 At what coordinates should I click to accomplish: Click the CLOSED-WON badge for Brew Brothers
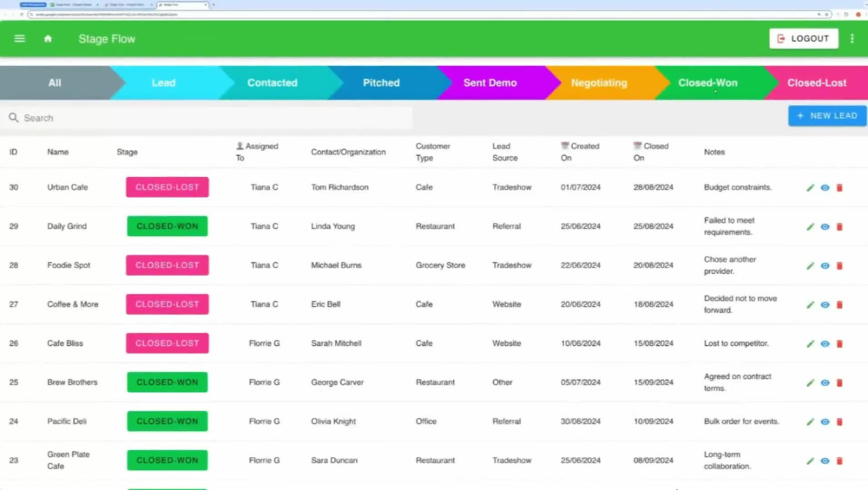pos(168,382)
